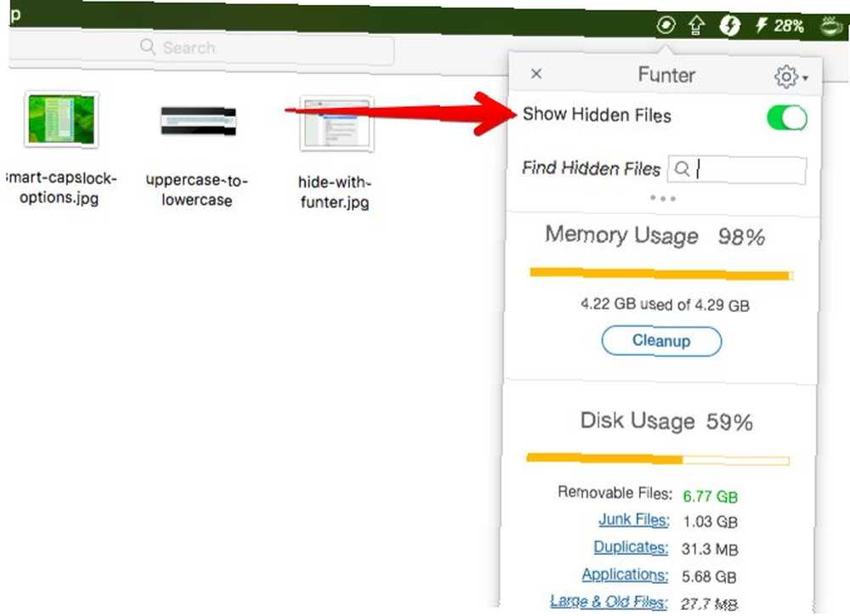Select the smart-capslock-options.jpg thumbnail
850x616 pixels.
[x=61, y=119]
